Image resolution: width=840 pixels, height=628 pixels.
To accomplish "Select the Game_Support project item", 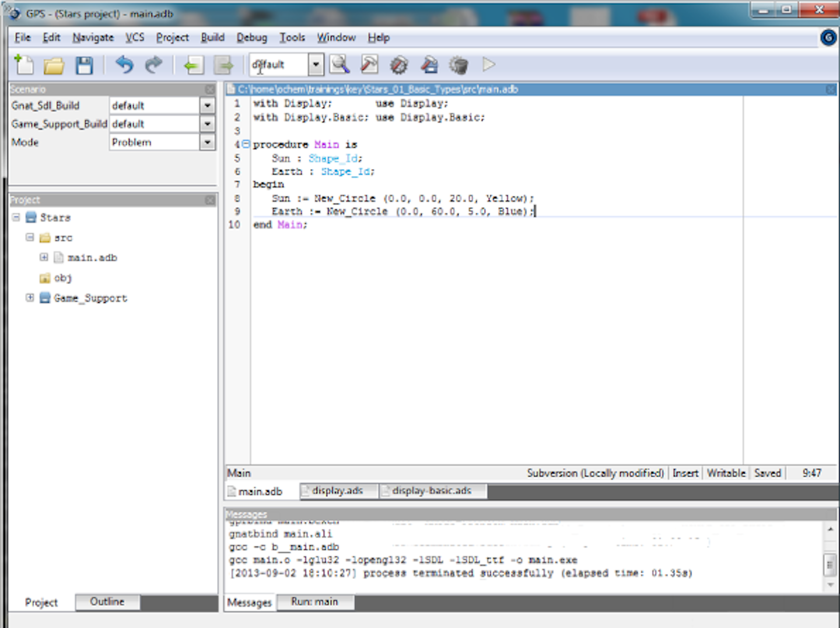I will [90, 298].
